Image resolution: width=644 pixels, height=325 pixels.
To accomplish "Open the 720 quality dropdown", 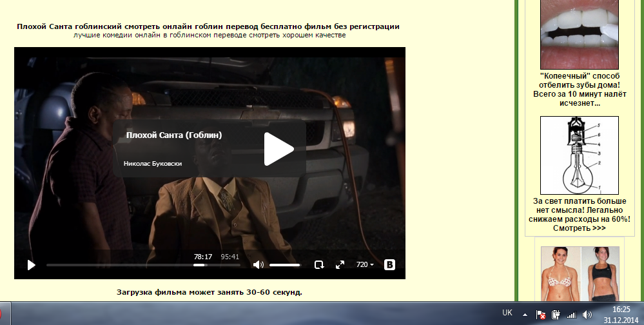I will 365,264.
